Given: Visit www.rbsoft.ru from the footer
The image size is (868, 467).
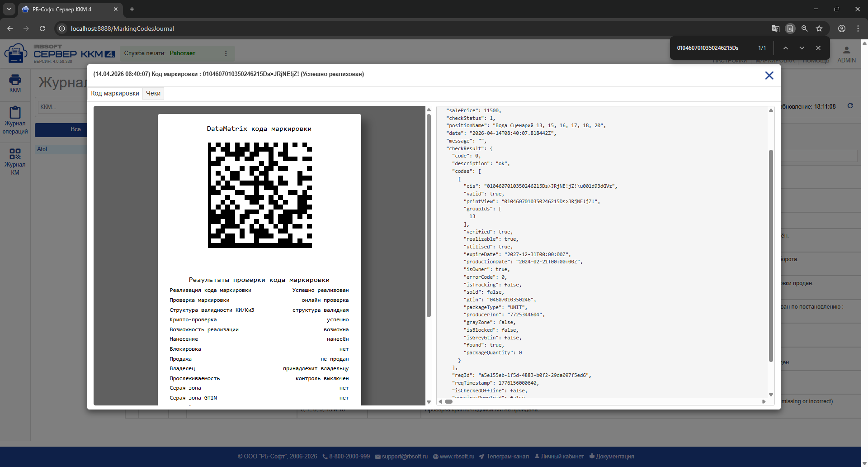Looking at the screenshot, I should click(453, 456).
